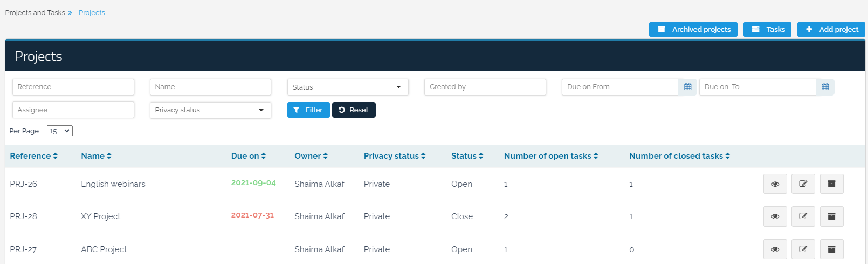Edit the XY Project row
This screenshot has width=868, height=264.
(x=803, y=216)
